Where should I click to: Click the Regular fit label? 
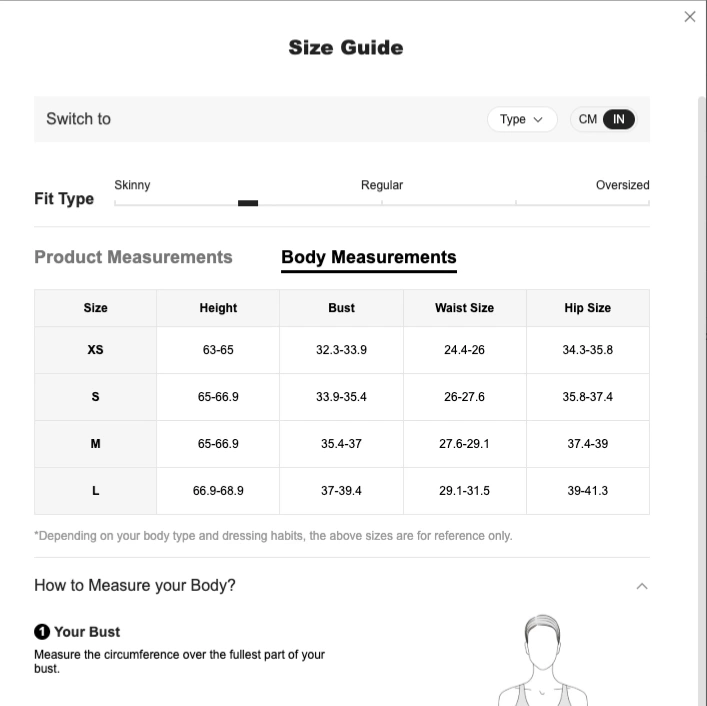[x=381, y=185]
